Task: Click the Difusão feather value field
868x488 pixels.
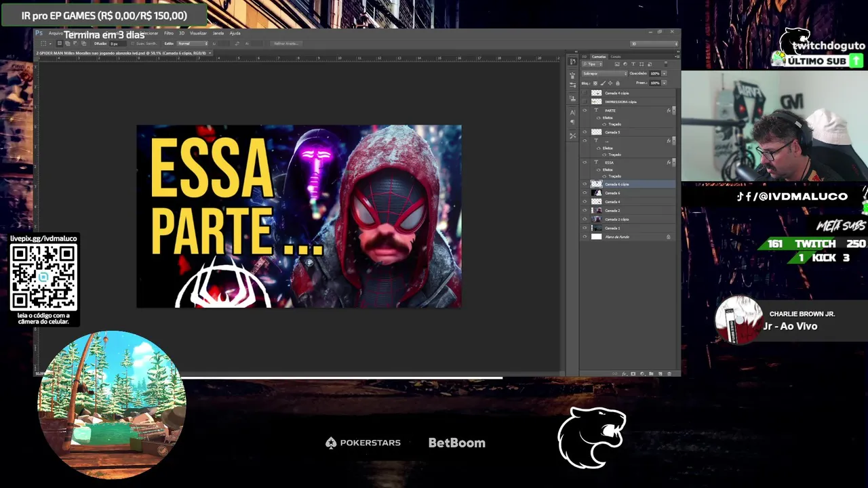Action: pos(117,43)
